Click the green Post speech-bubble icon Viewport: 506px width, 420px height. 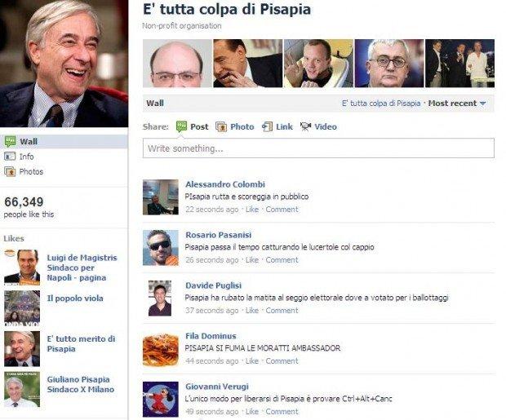[181, 126]
